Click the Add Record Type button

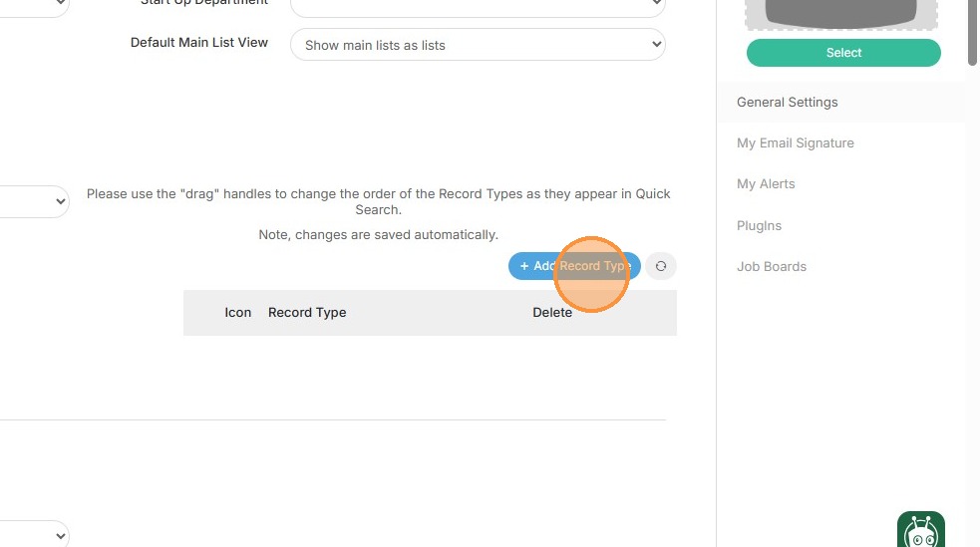pyautogui.click(x=574, y=266)
